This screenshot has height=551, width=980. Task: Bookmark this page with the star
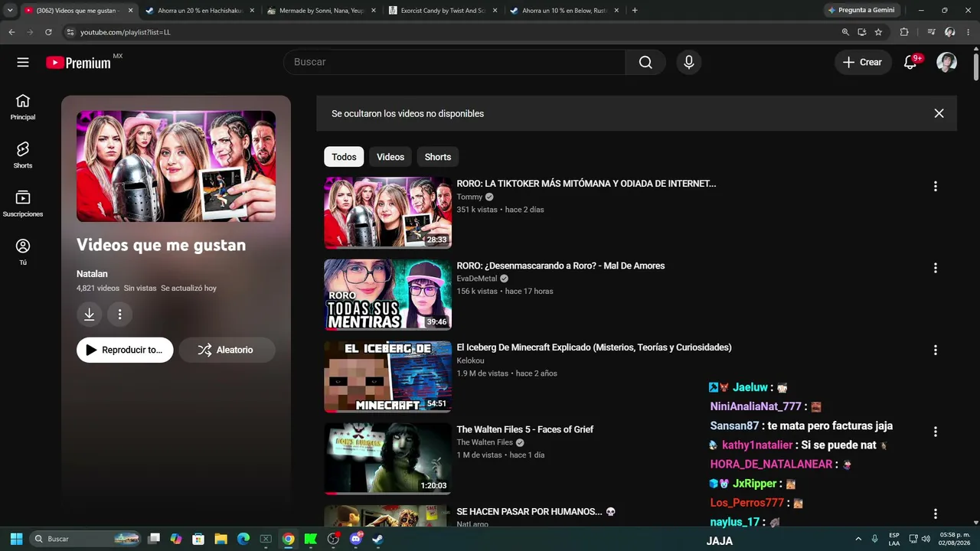point(878,32)
